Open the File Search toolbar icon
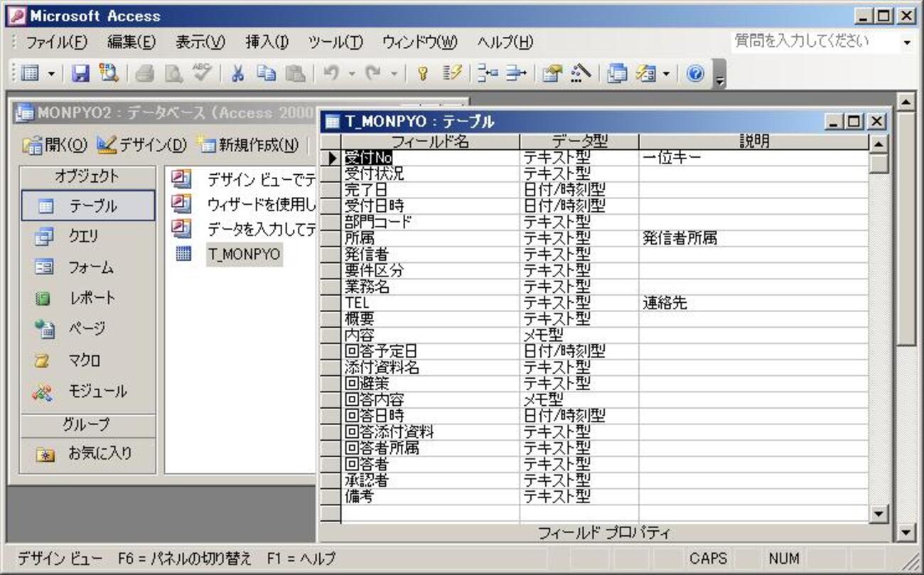 pos(109,74)
